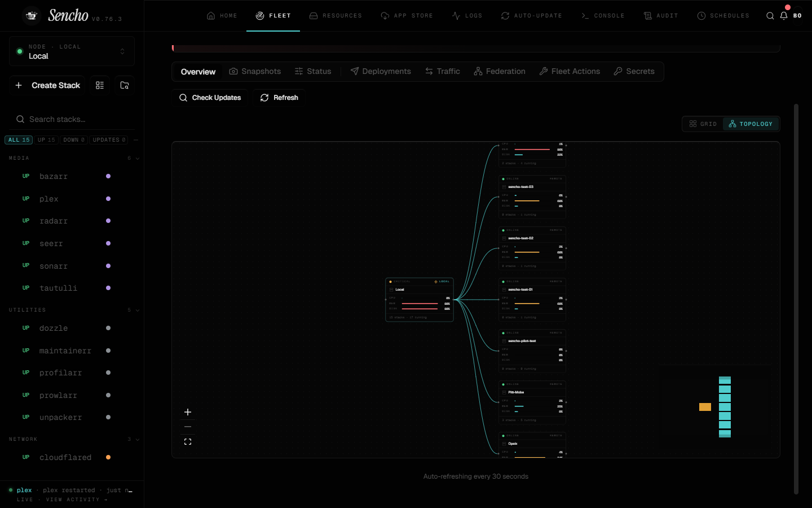This screenshot has width=812, height=508.
Task: Click the stack filter collapse dash icon
Action: pos(136,140)
